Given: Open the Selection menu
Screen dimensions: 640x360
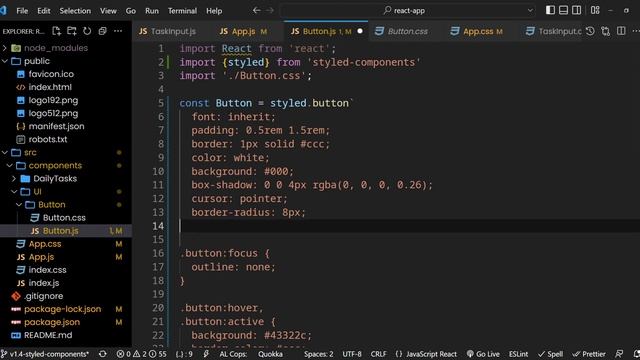Looking at the screenshot, I should tap(75, 11).
